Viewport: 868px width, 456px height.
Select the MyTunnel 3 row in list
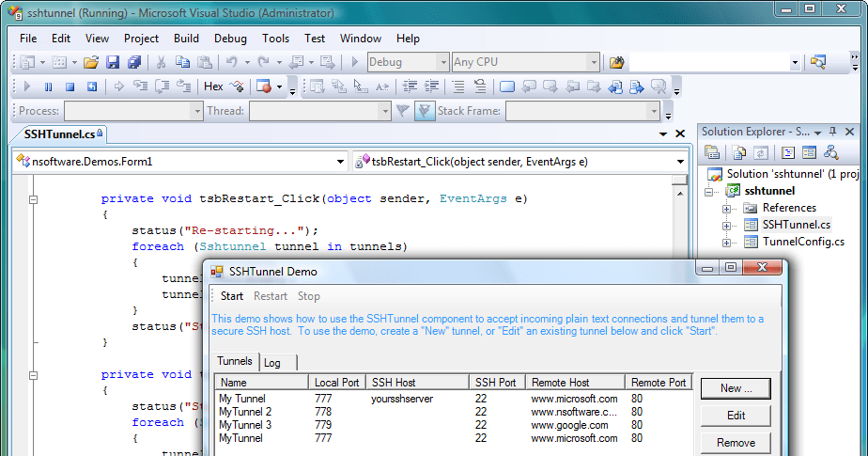click(x=245, y=425)
